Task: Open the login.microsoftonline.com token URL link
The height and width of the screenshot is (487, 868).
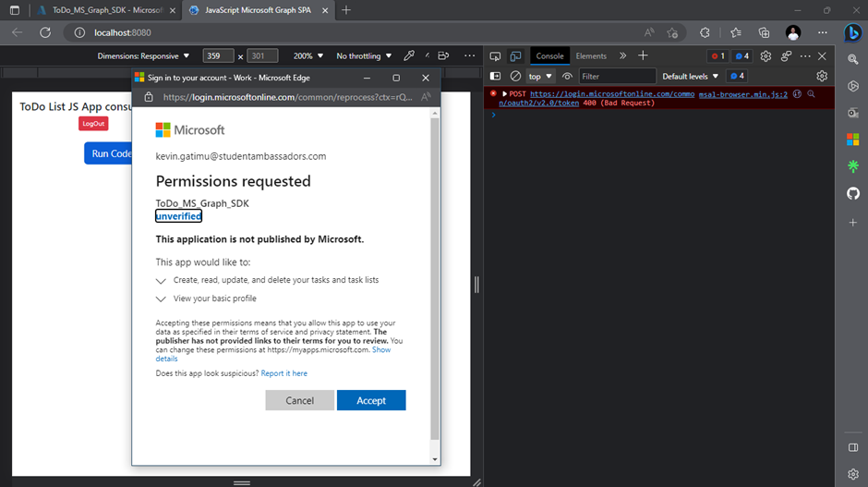Action: coord(597,98)
